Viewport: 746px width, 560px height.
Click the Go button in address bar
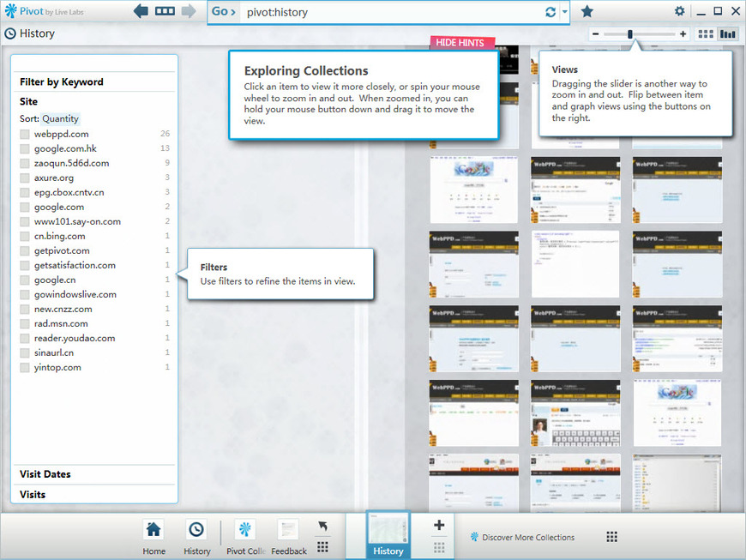[224, 12]
